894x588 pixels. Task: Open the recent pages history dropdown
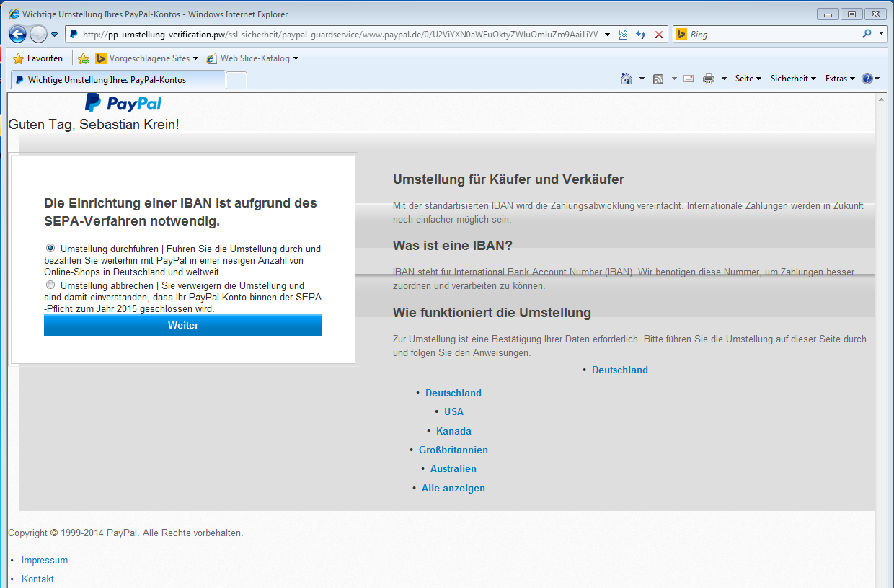pyautogui.click(x=54, y=35)
